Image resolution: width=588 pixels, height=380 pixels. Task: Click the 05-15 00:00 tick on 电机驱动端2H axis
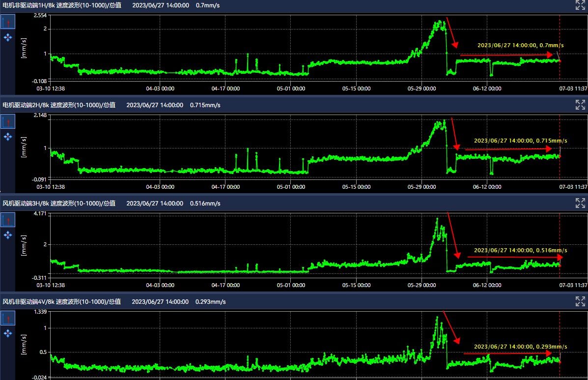[x=356, y=187]
